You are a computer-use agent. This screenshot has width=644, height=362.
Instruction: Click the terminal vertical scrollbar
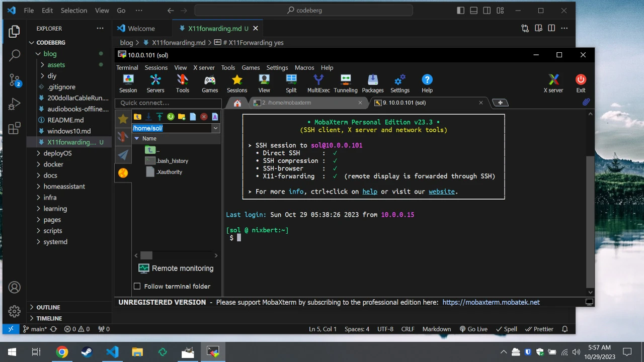590,221
